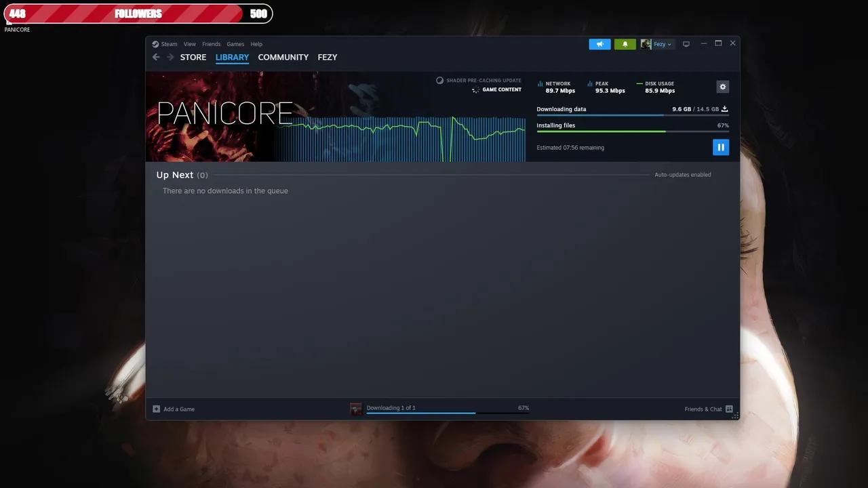Grab the window resize grip corner
The image size is (868, 488).
click(x=735, y=415)
